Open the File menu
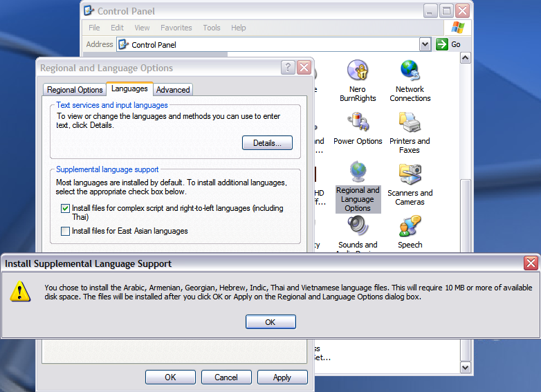Screen dimensions: 541x392 [x=94, y=28]
